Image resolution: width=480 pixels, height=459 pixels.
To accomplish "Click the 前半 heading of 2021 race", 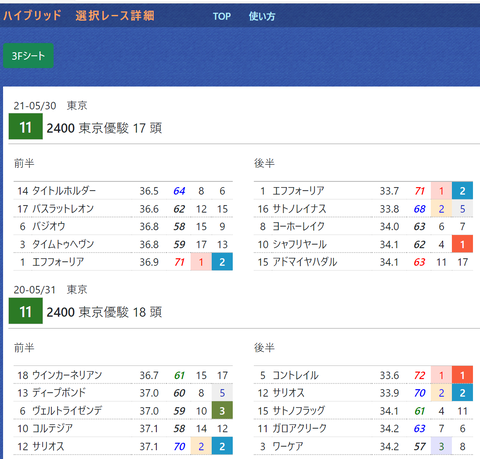I will click(x=24, y=163).
